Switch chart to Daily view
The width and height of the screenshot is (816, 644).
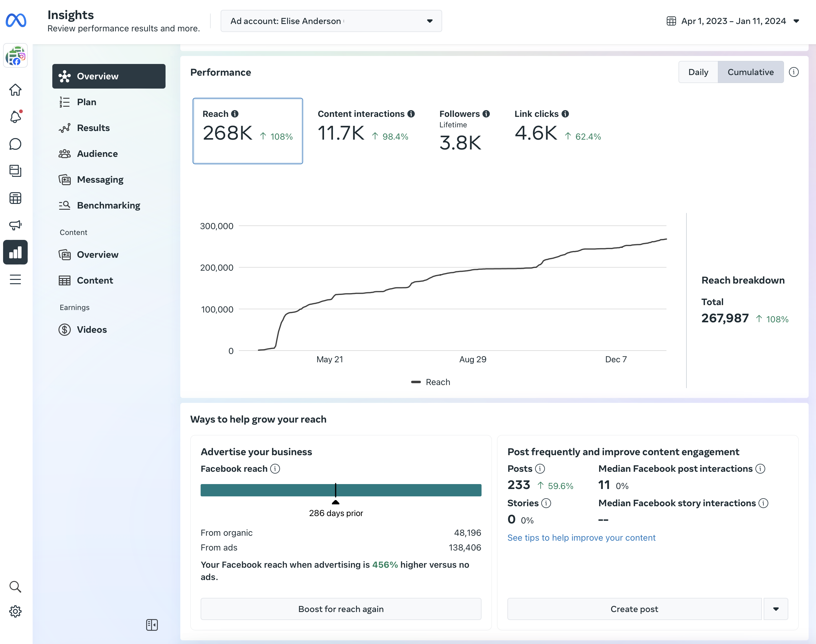[x=698, y=72]
